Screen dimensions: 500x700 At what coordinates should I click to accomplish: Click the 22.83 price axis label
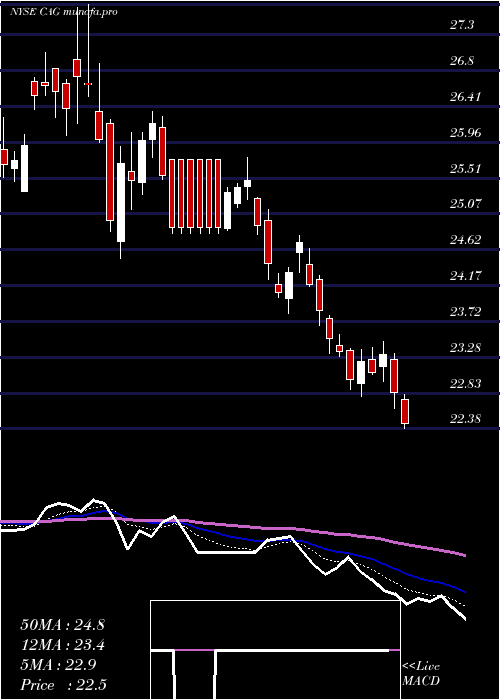pos(465,383)
